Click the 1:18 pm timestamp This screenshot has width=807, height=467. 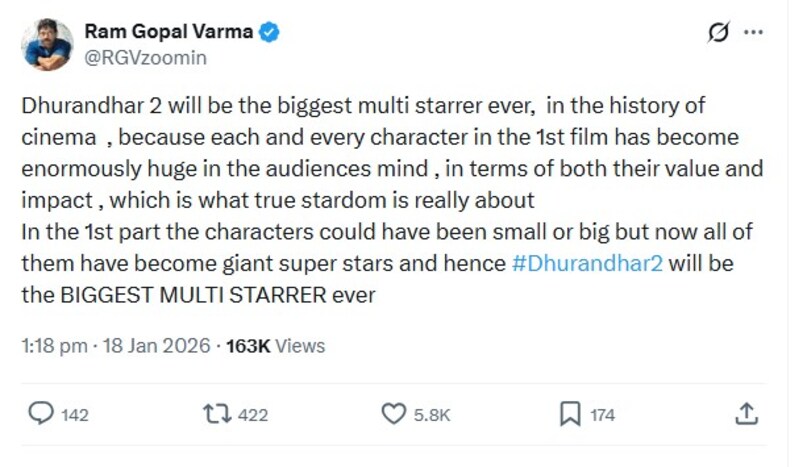click(x=53, y=346)
